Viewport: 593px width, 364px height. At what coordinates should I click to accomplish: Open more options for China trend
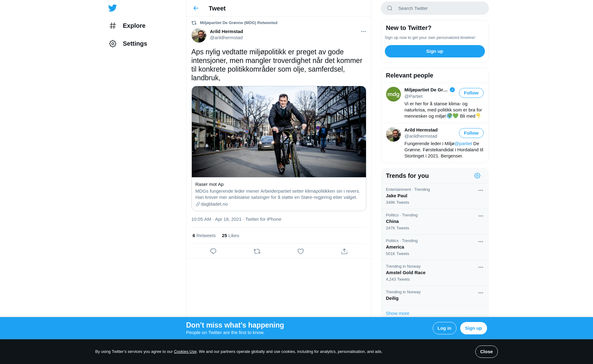pos(481,216)
